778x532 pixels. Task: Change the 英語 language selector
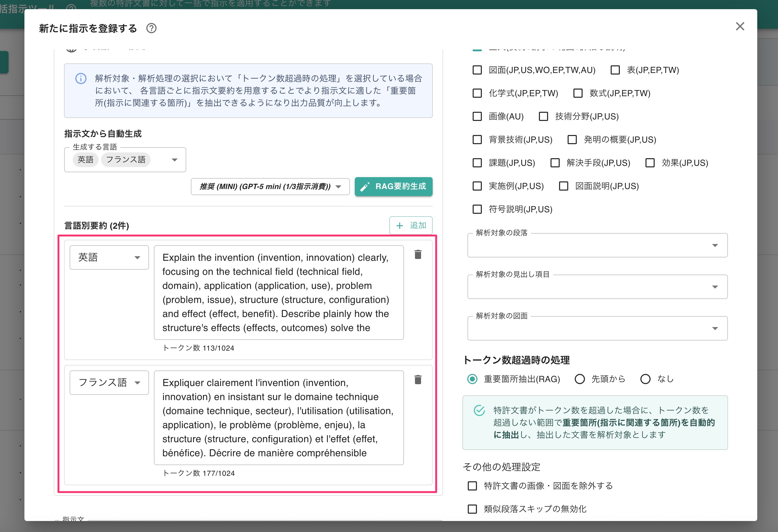coord(109,257)
